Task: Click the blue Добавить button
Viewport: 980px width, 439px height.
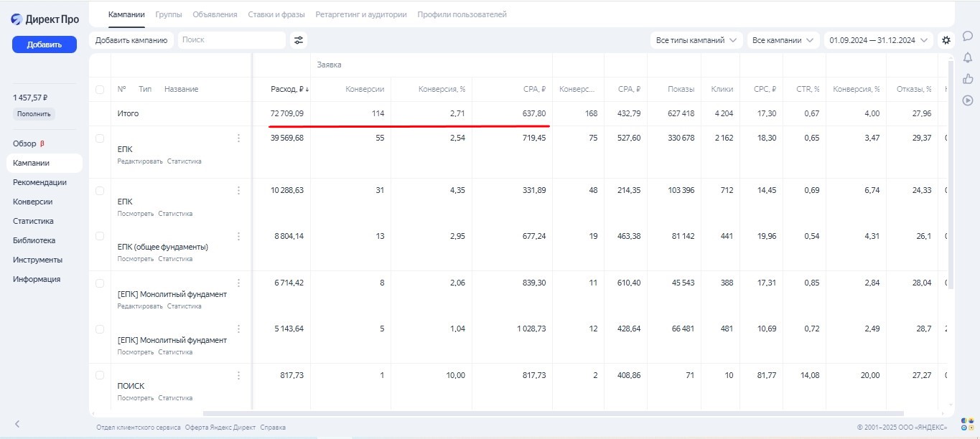Action: [x=45, y=44]
